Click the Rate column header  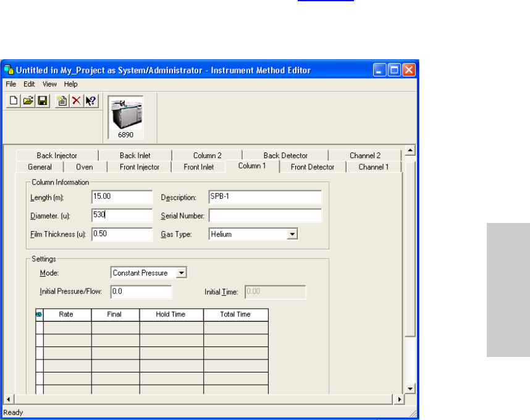67,314
